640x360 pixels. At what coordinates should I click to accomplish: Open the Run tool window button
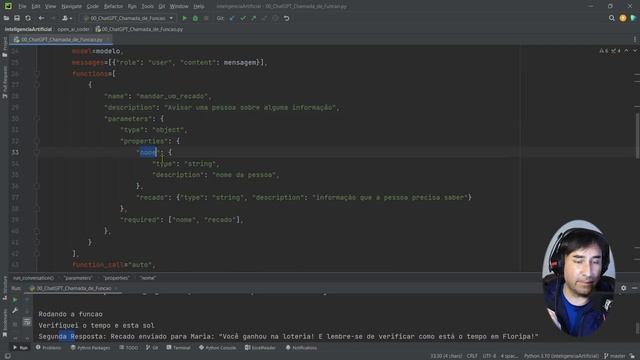[x=20, y=348]
